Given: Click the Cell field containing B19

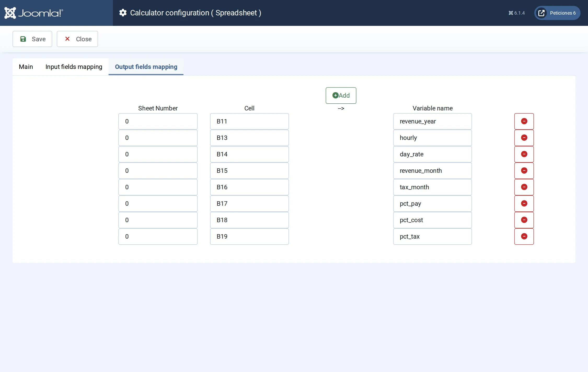Looking at the screenshot, I should (x=249, y=237).
